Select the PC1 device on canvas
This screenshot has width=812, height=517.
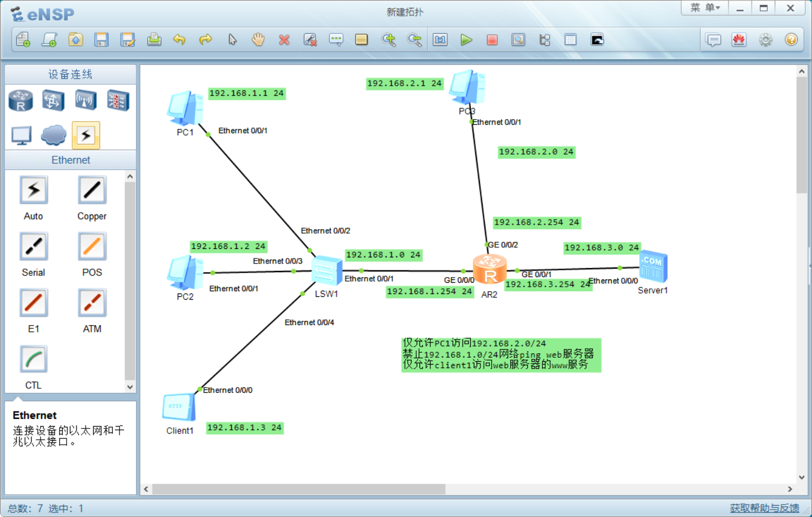185,108
